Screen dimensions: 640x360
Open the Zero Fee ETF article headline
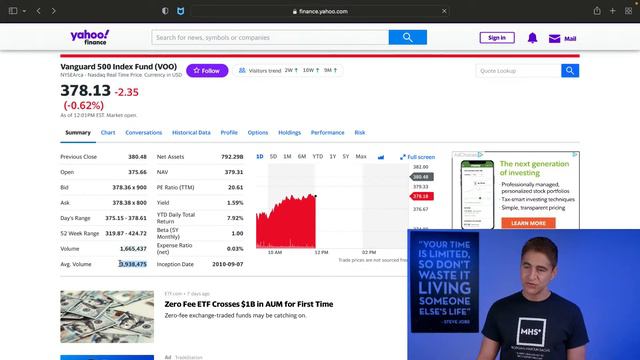[249, 304]
